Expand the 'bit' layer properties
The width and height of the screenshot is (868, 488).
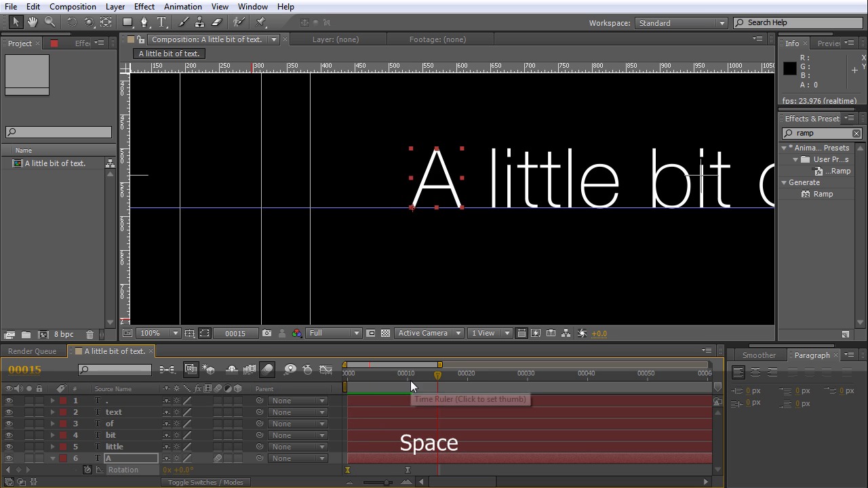52,435
